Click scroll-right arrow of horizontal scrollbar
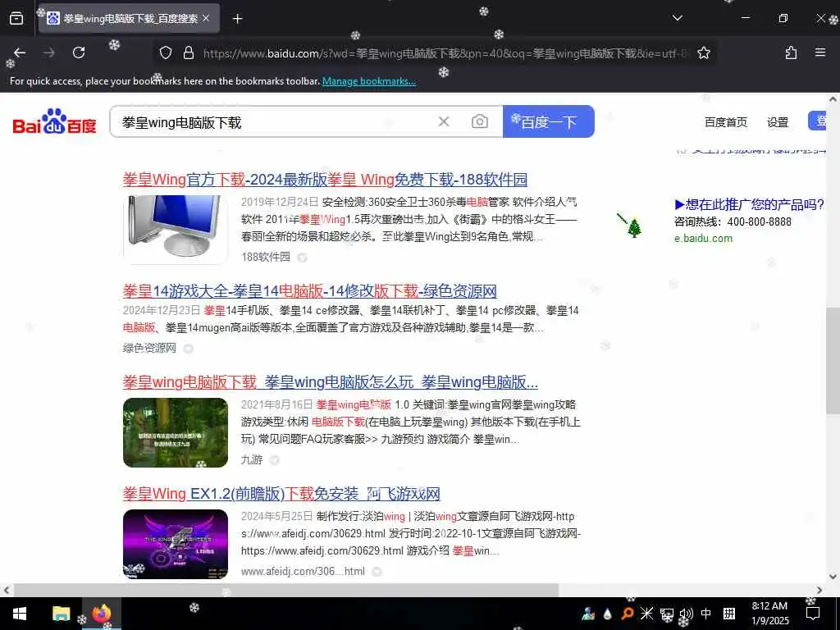Viewport: 840px width, 630px height. pos(819,591)
